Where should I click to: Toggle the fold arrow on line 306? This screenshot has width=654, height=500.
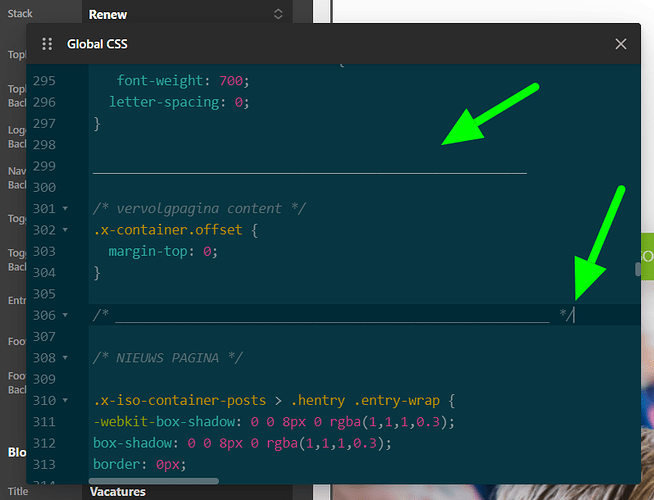click(65, 315)
